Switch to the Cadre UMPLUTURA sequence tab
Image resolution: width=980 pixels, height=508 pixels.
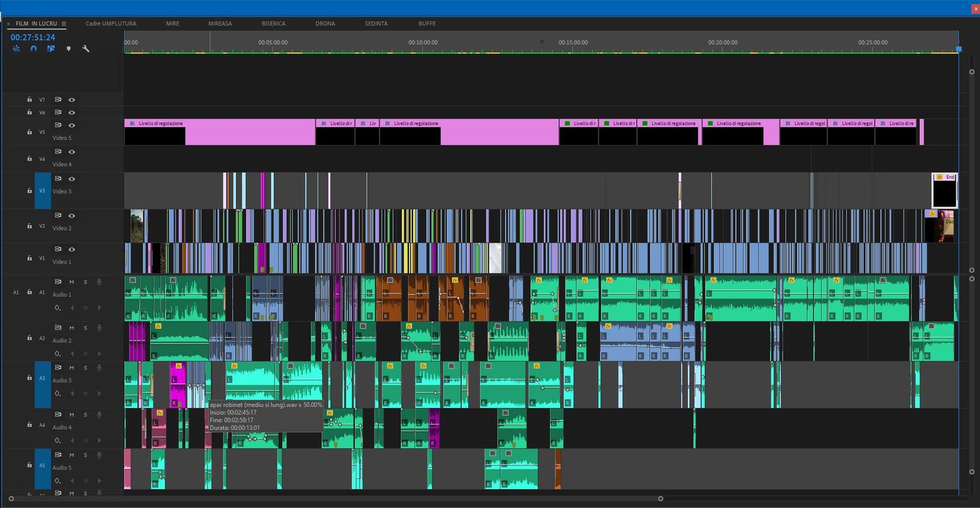pyautogui.click(x=111, y=24)
